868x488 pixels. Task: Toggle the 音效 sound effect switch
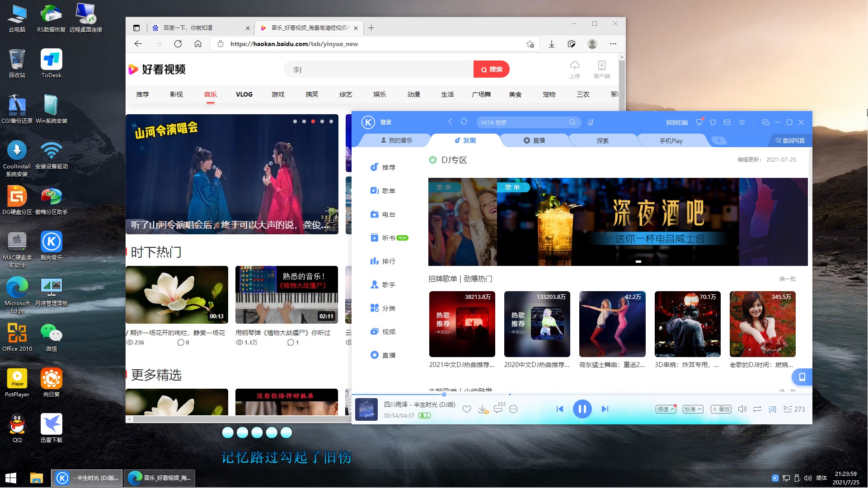pos(721,409)
